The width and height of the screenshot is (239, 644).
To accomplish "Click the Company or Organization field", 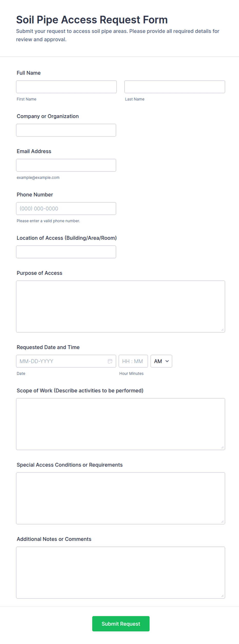I will (66, 130).
